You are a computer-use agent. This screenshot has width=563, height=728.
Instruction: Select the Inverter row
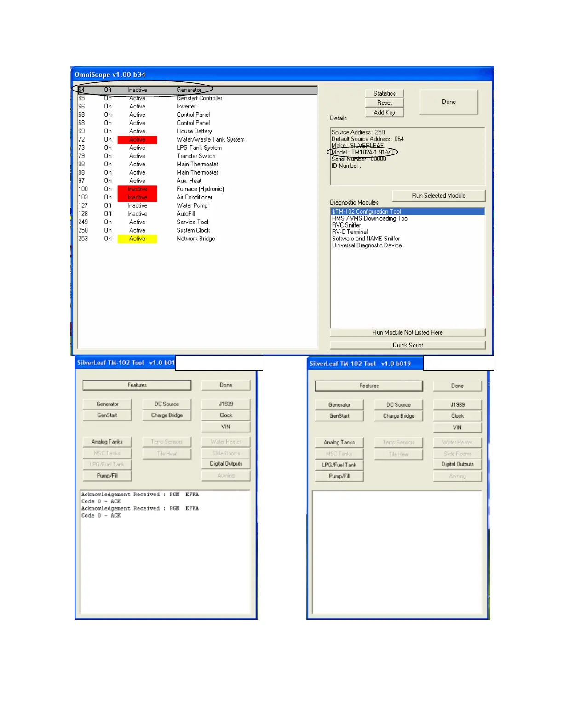point(198,107)
